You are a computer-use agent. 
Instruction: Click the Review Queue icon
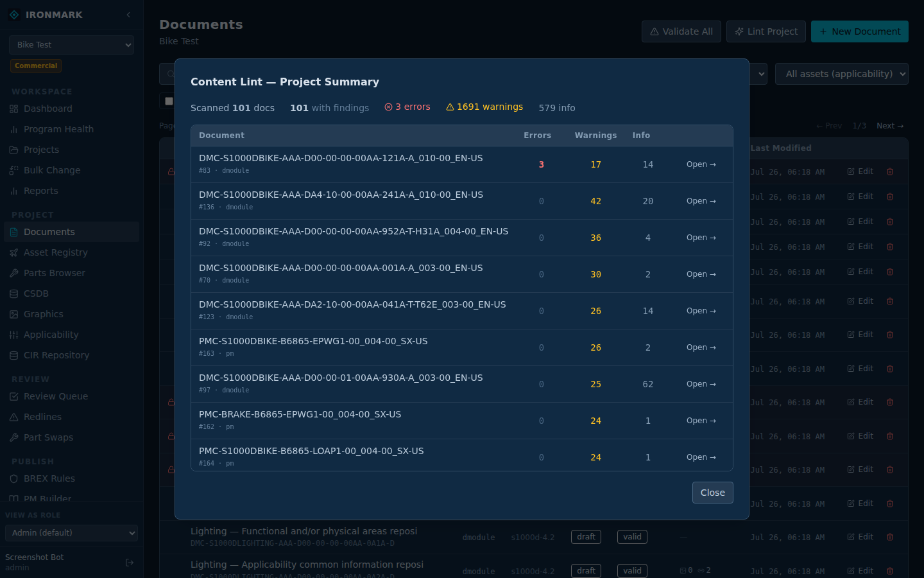tap(14, 396)
